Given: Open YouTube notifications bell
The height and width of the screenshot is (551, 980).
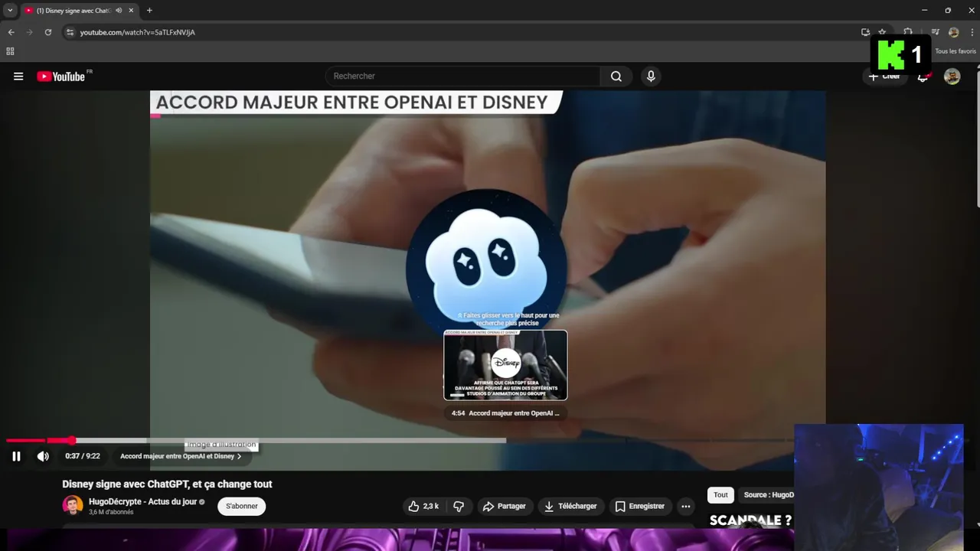Looking at the screenshot, I should 923,77.
